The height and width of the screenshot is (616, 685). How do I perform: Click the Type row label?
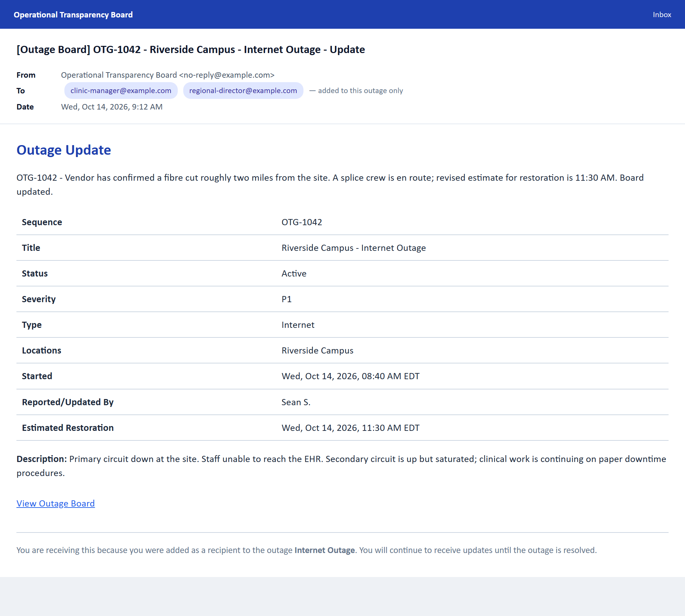[x=32, y=325]
